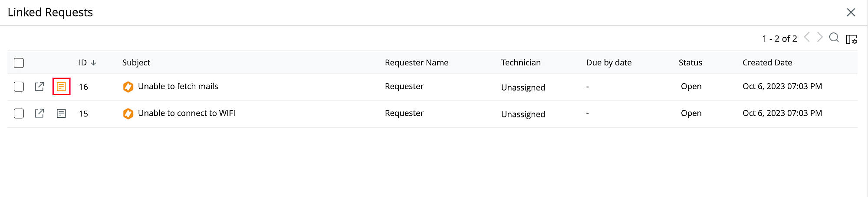868x197 pixels.
Task: Open request 15 in new window icon
Action: tap(39, 113)
